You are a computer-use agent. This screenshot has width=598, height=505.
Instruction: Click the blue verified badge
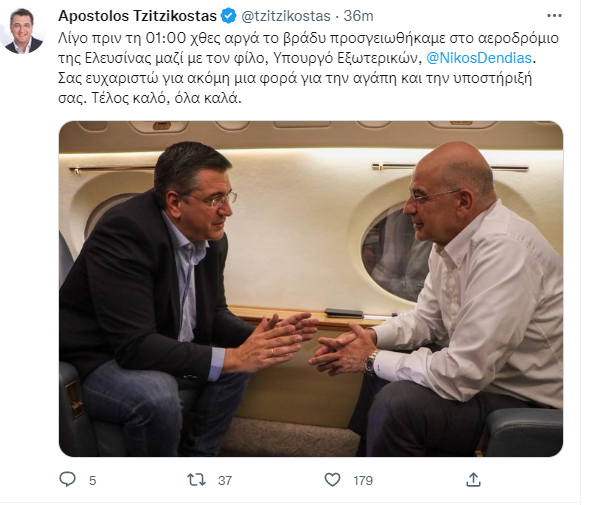228,16
